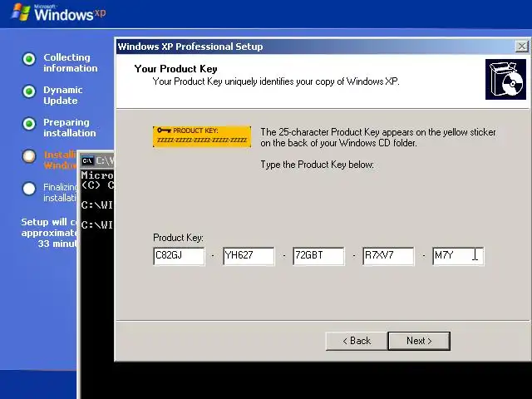Click the 'Product Key:' label above fields
The height and width of the screenshot is (399, 532).
tap(178, 238)
